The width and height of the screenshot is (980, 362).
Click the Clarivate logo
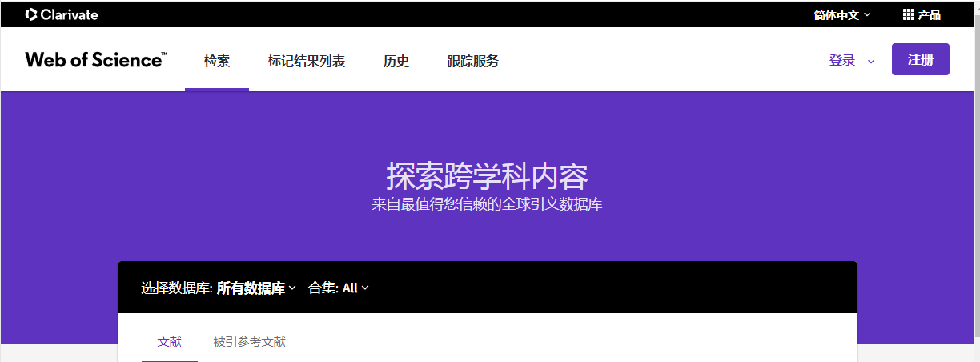62,14
